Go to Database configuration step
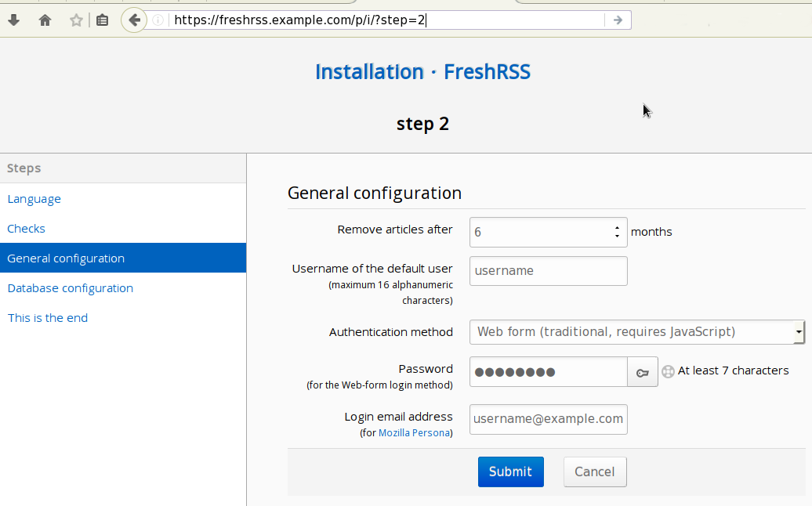This screenshot has height=506, width=812. pos(70,288)
